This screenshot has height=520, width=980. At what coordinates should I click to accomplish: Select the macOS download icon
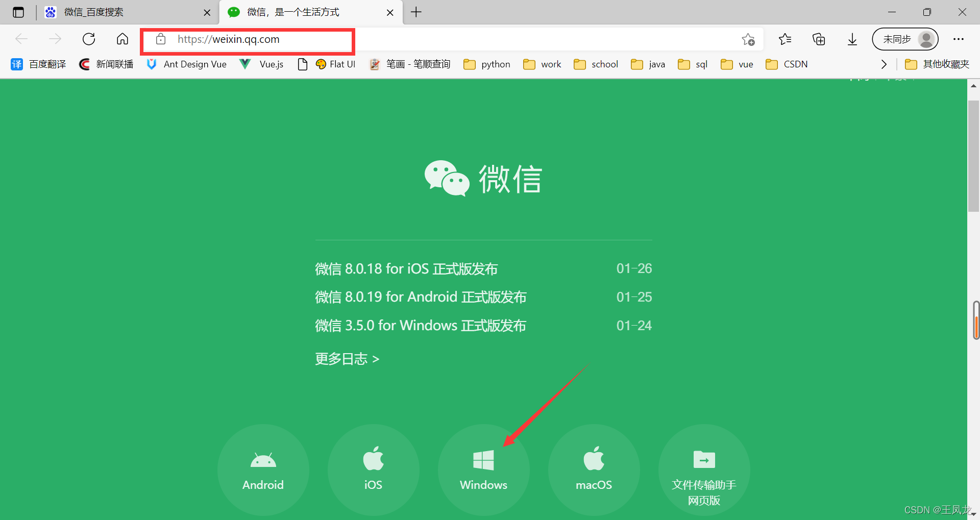click(594, 470)
